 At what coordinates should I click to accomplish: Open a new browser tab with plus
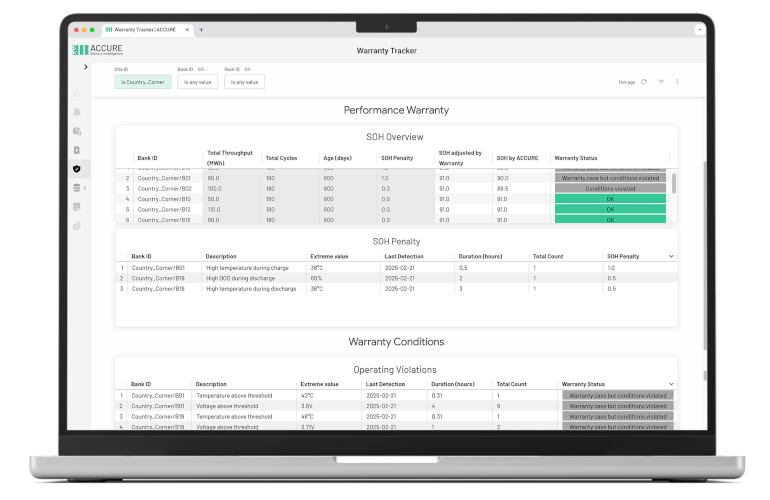[201, 30]
